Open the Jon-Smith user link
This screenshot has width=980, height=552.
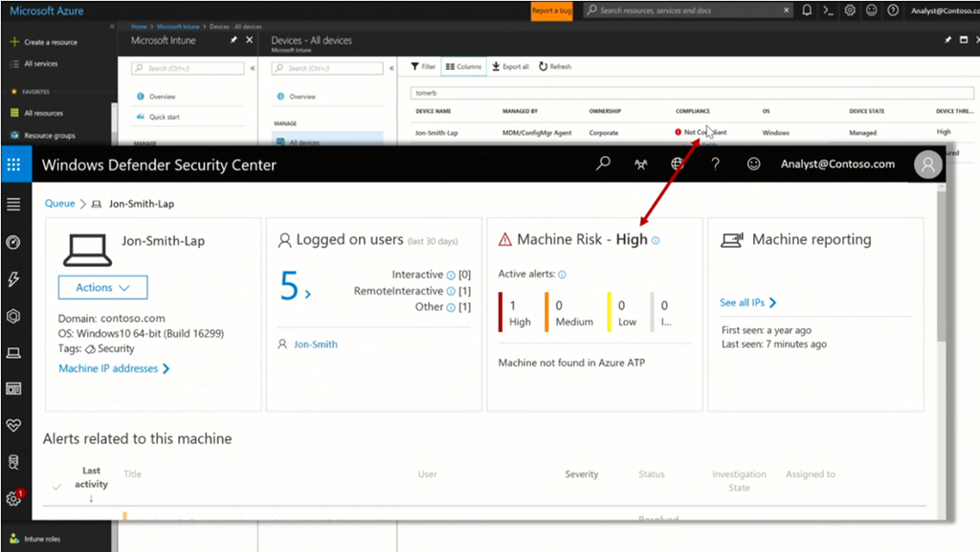[x=315, y=344]
